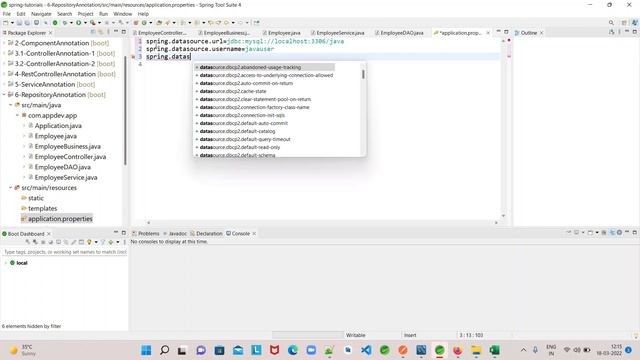640x360 pixels.
Task: Expand the 2-ComponentAnnotation project
Action: click(4, 43)
